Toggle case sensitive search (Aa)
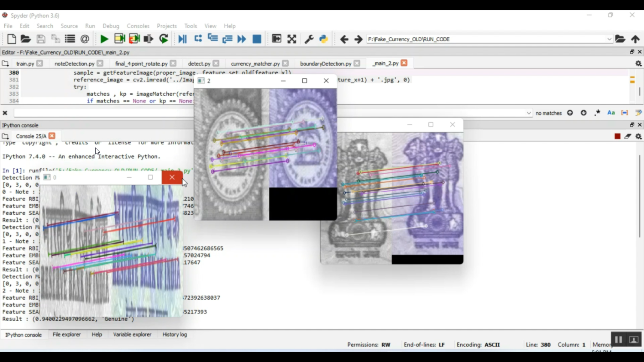 click(611, 113)
